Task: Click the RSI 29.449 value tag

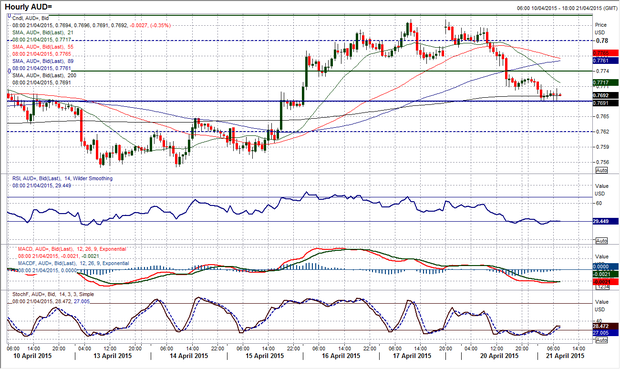Action: (605, 221)
